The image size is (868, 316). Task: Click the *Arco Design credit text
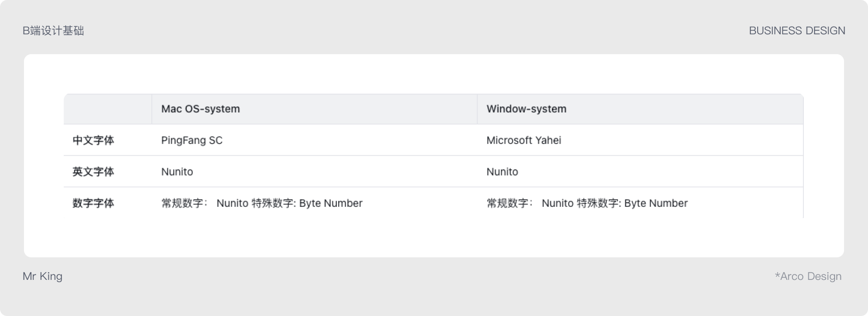tap(808, 276)
